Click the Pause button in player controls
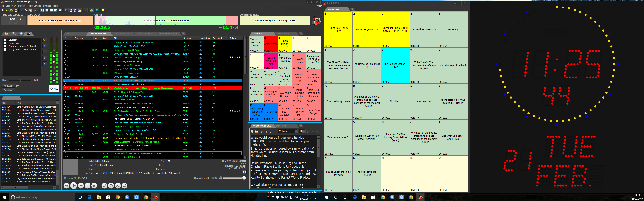Screen dimensions: 644x201 tap(88, 185)
